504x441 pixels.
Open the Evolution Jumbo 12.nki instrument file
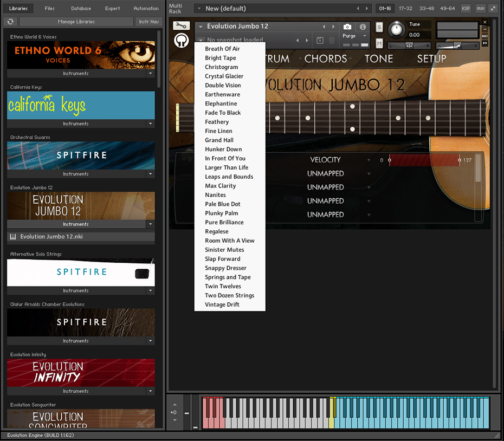[81, 237]
